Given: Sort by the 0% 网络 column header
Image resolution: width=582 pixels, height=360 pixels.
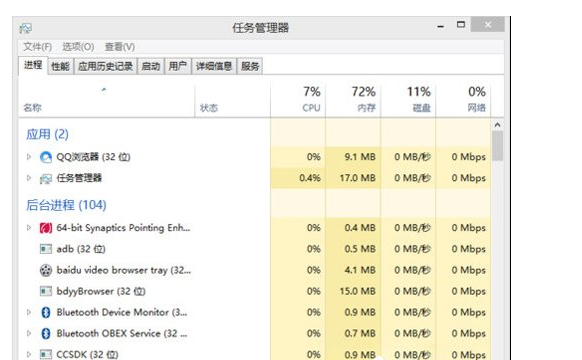Looking at the screenshot, I should coord(463,101).
